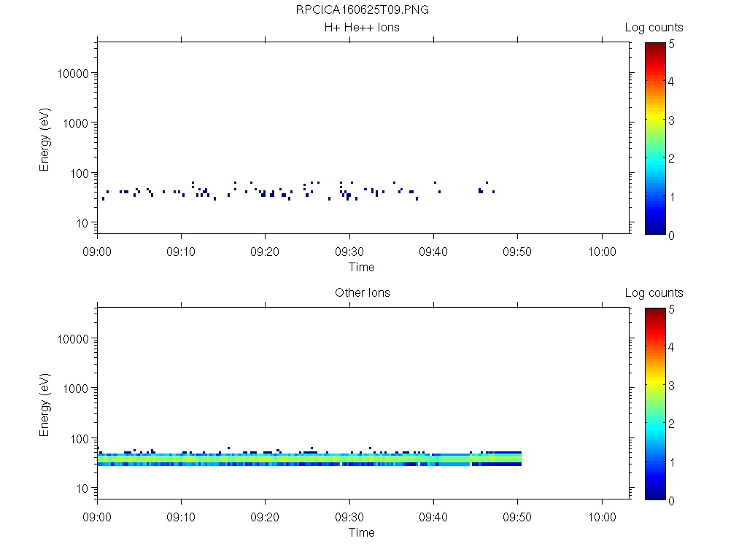This screenshot has height=560, width=747.
Task: Click the bottom colorbar tick value 3
Action: coord(671,386)
